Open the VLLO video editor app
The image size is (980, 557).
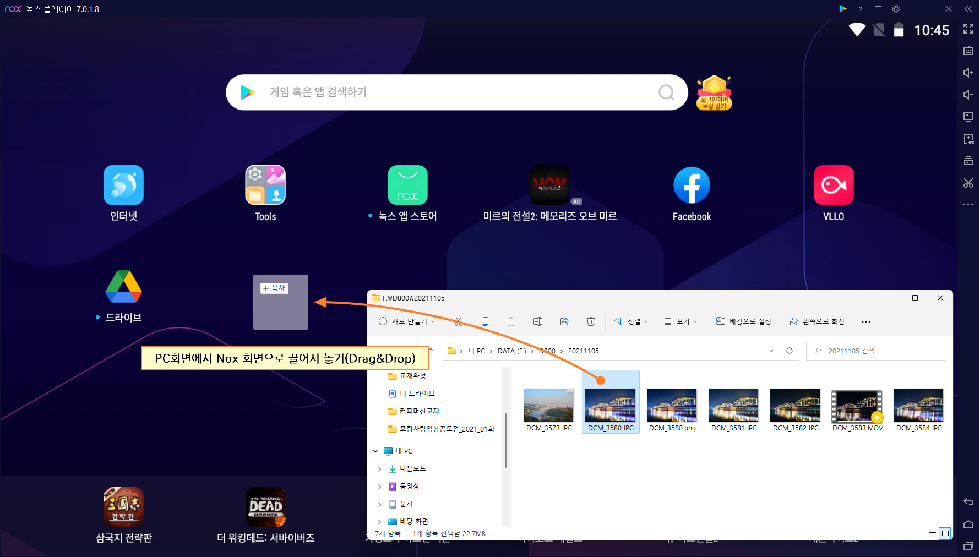pyautogui.click(x=834, y=185)
